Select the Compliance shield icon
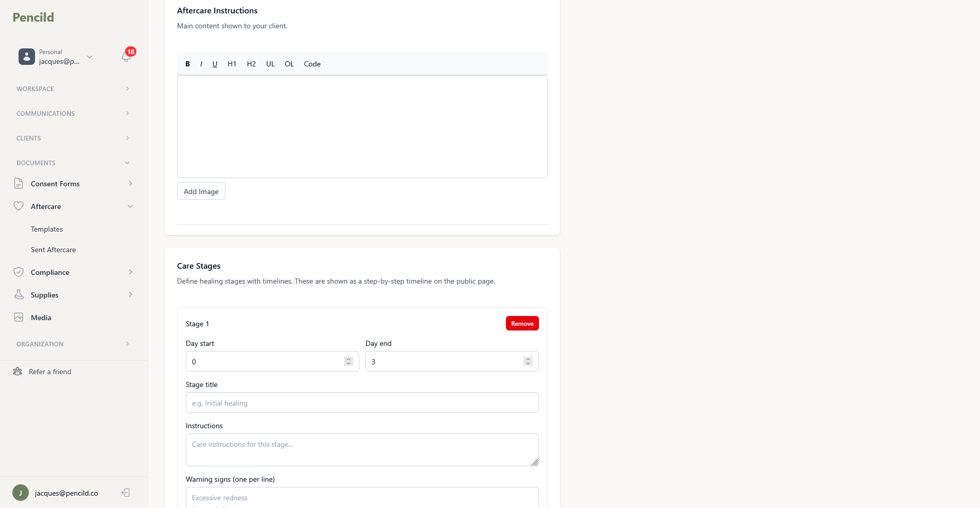The image size is (980, 508). tap(19, 272)
